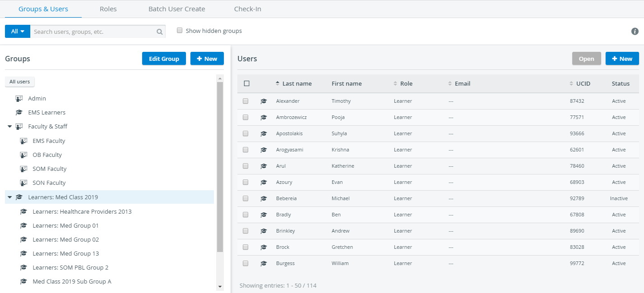644x293 pixels.
Task: Switch to the Roles tab
Action: click(108, 9)
